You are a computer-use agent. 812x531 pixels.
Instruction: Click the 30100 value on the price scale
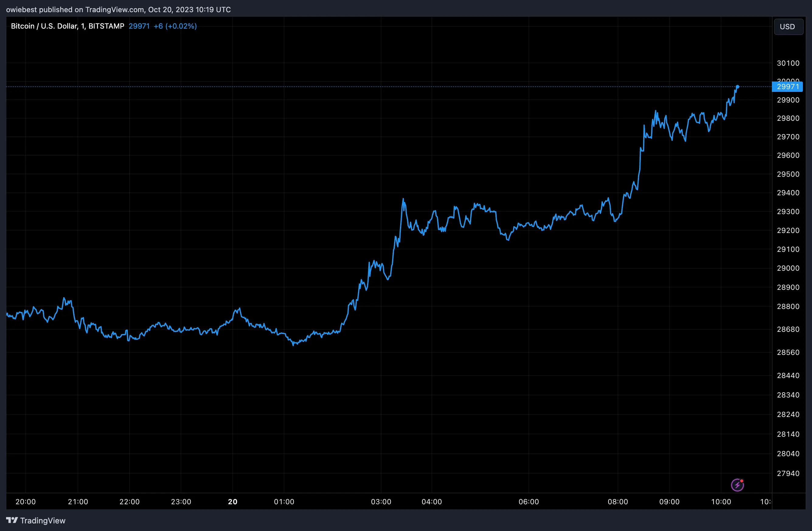click(789, 63)
